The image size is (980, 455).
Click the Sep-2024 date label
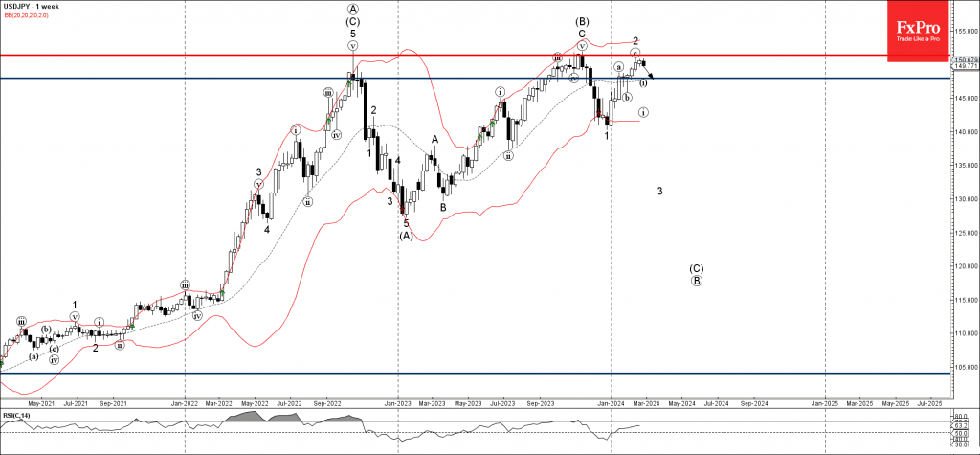755,403
